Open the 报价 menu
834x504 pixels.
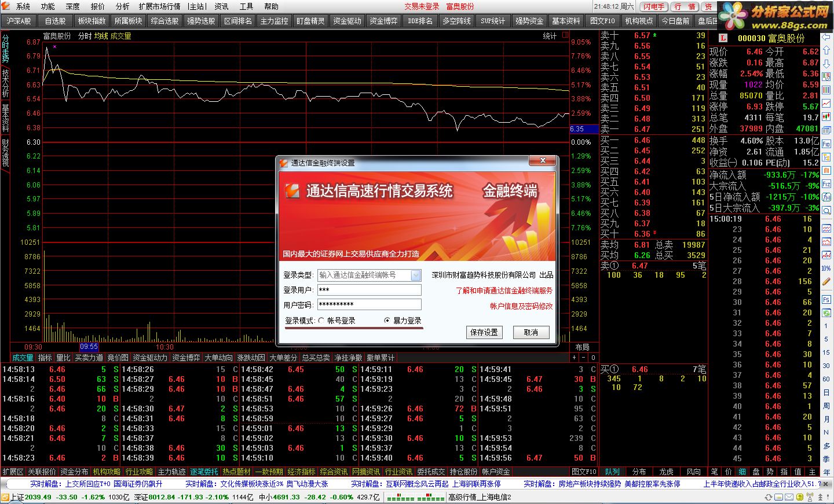click(98, 6)
